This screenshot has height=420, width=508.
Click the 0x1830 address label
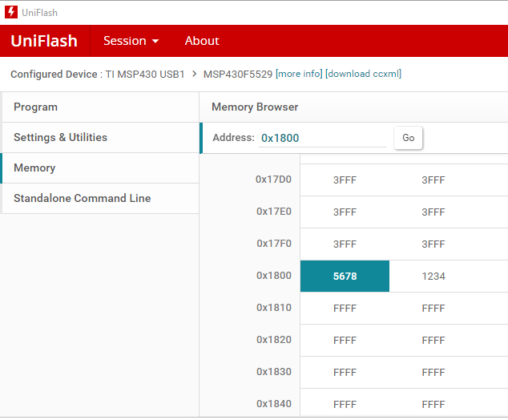[x=274, y=372]
